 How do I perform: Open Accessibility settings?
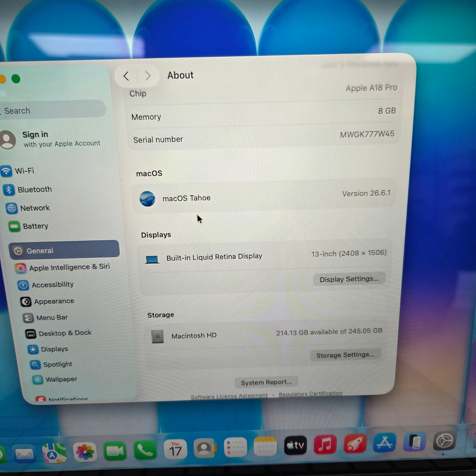[x=46, y=285]
